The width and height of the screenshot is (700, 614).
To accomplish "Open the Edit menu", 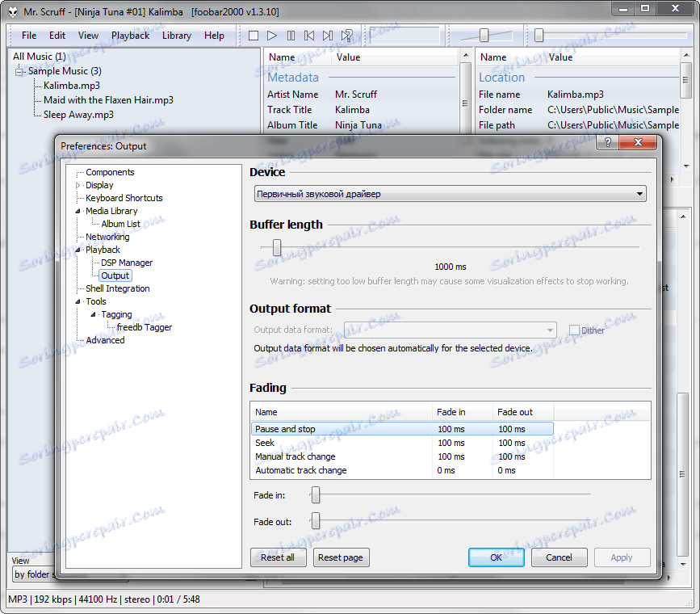I will point(57,36).
